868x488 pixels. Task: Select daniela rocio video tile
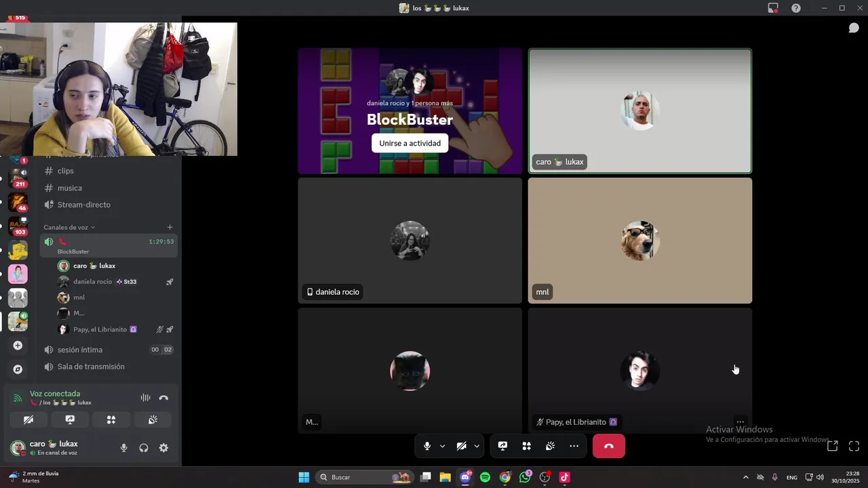410,241
